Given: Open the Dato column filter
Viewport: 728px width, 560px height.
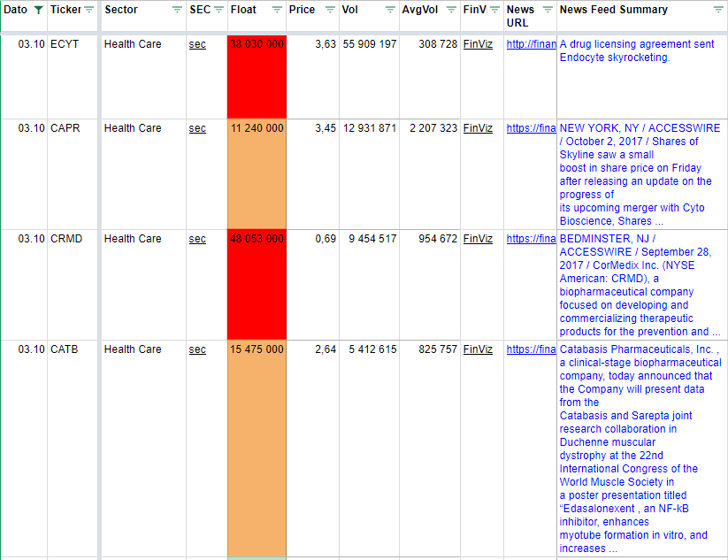Looking at the screenshot, I should click(x=39, y=10).
